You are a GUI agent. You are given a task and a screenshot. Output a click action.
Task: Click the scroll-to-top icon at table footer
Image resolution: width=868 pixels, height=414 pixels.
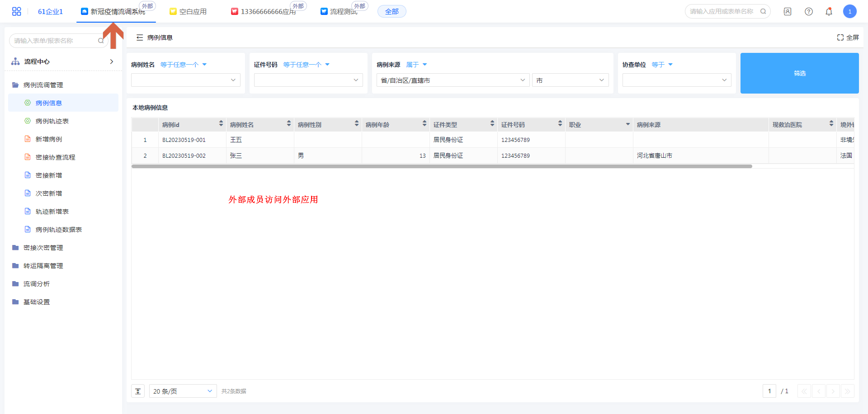tap(138, 391)
